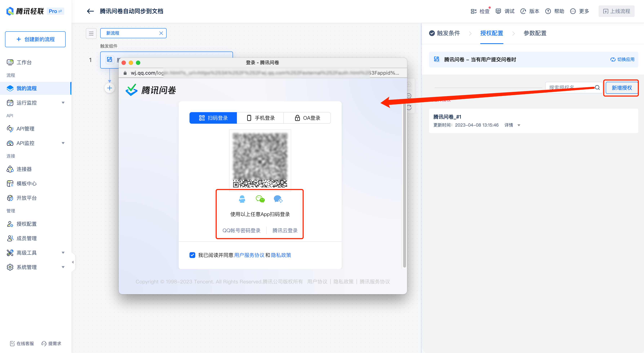Click the 腾讯问卷 logo in login window
This screenshot has height=353, width=644.
pos(151,90)
